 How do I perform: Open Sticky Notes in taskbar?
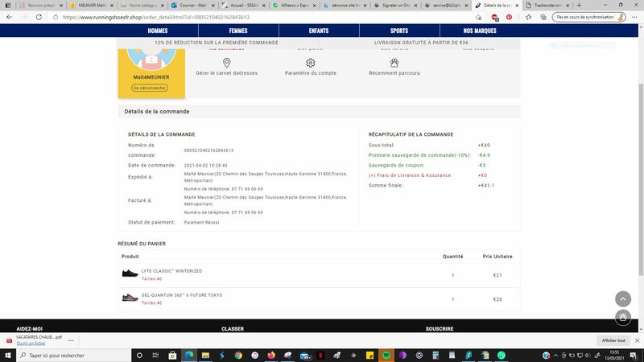[369, 356]
